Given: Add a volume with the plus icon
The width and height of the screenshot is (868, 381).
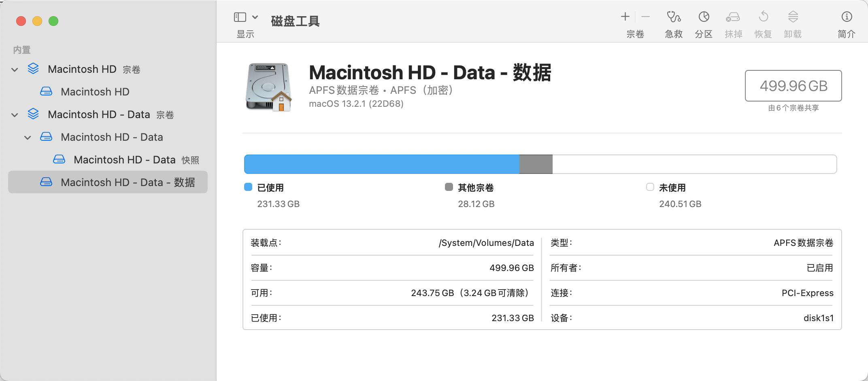Looking at the screenshot, I should 625,17.
